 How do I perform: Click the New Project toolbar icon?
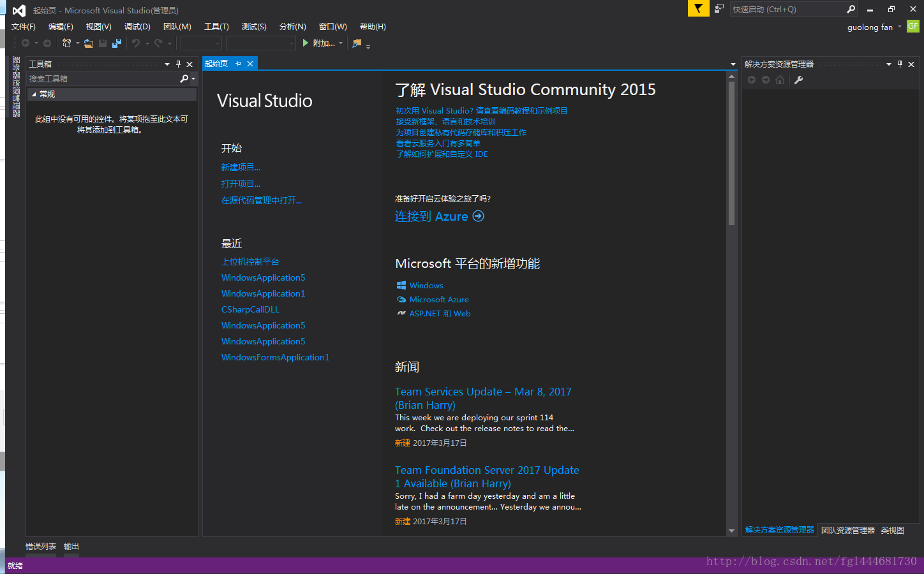pyautogui.click(x=67, y=43)
